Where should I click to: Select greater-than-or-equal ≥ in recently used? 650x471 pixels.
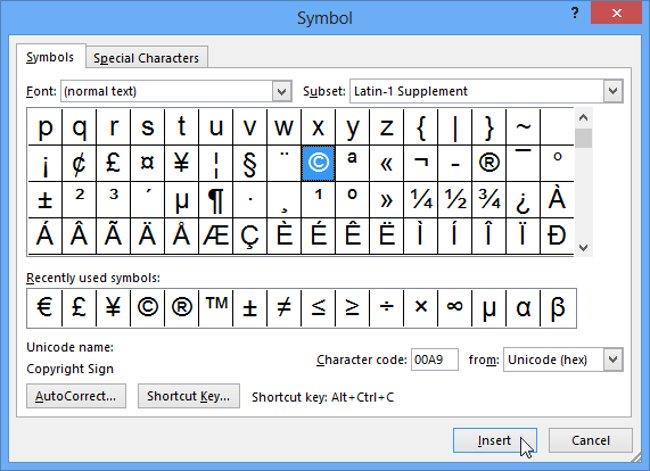pos(352,308)
